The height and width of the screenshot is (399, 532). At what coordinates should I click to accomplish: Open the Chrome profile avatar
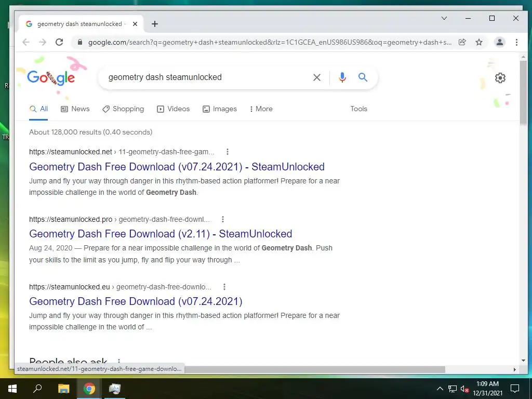[x=499, y=42]
